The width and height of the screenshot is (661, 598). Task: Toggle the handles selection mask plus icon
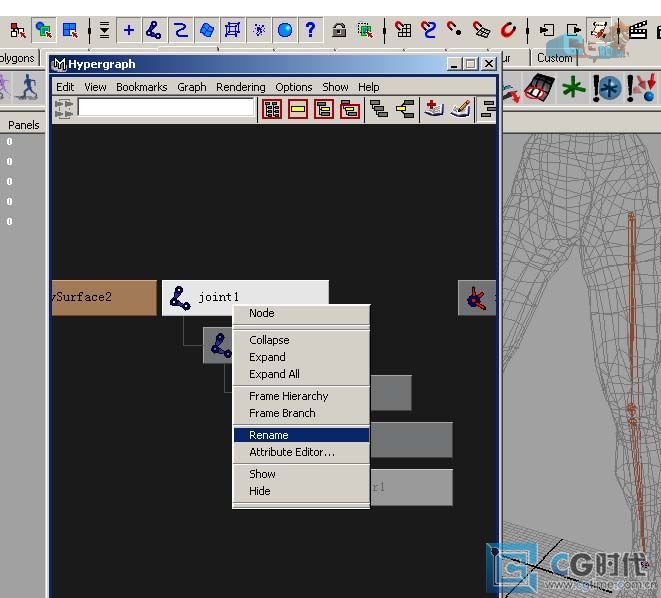click(129, 30)
